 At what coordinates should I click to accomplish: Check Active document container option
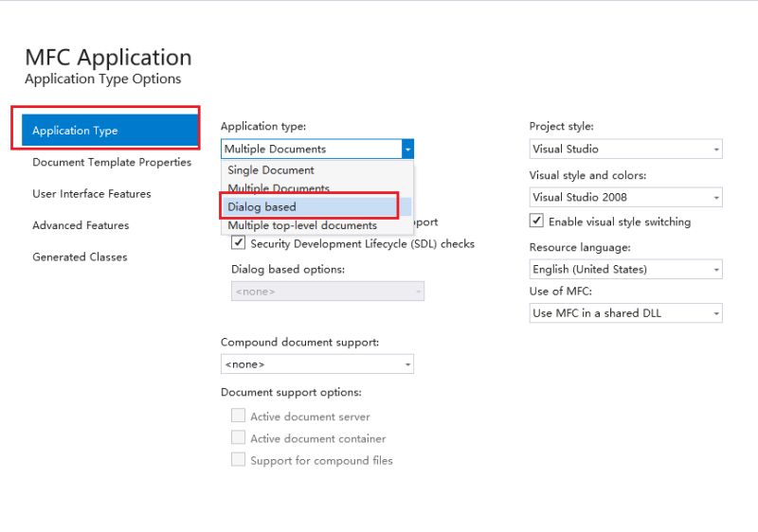click(238, 438)
